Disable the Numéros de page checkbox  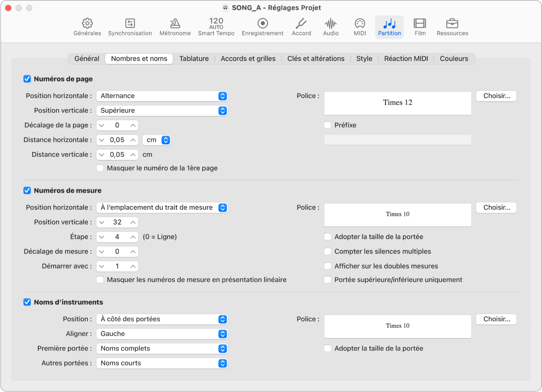coord(27,79)
